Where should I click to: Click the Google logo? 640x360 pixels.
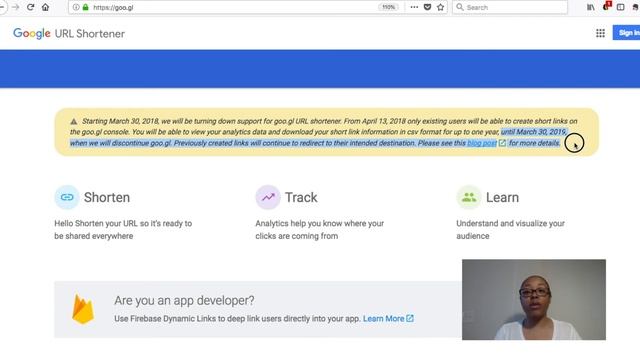click(x=32, y=33)
